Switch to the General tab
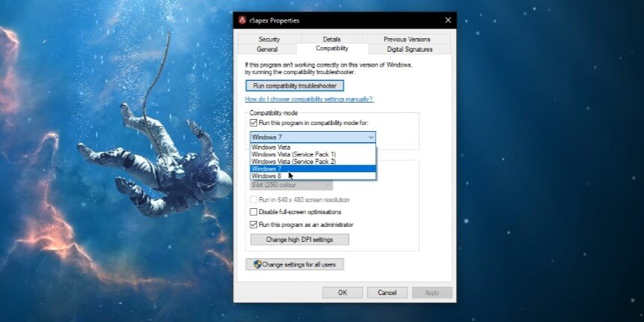The image size is (644, 322). pyautogui.click(x=267, y=49)
